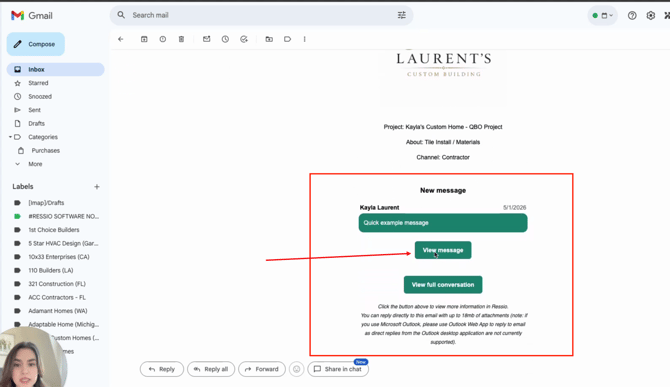Click the Laurent's Custom Building logo
The width and height of the screenshot is (670, 387).
[x=444, y=64]
